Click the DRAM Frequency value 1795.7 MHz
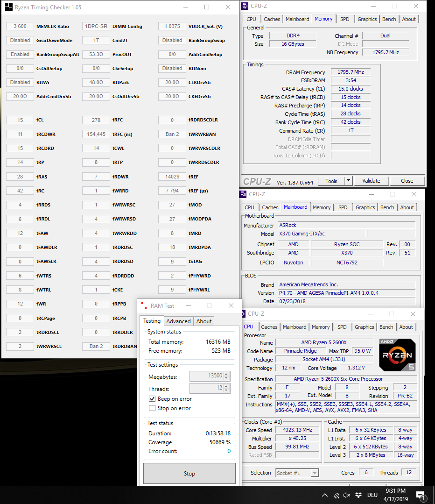435x504 pixels. coord(351,72)
